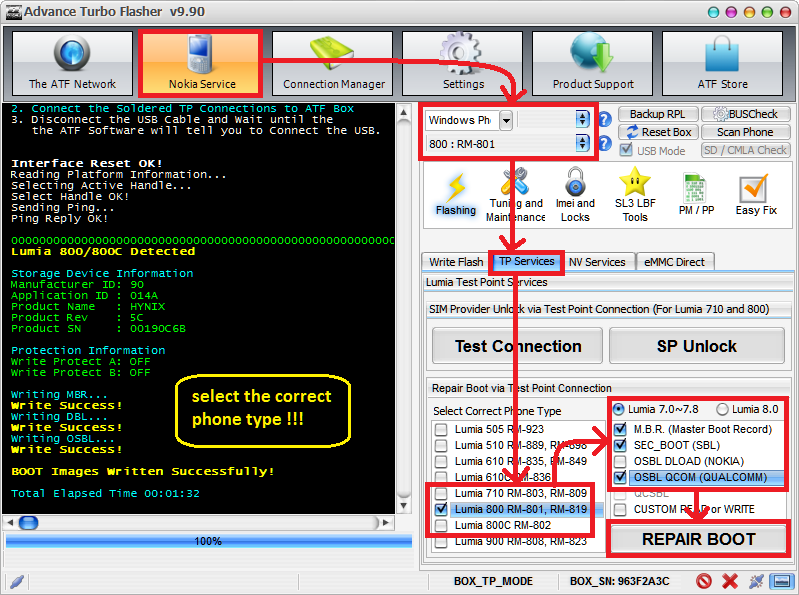Click log vertical scroll up arrow
Viewport: 799px width, 595px height.
[403, 112]
